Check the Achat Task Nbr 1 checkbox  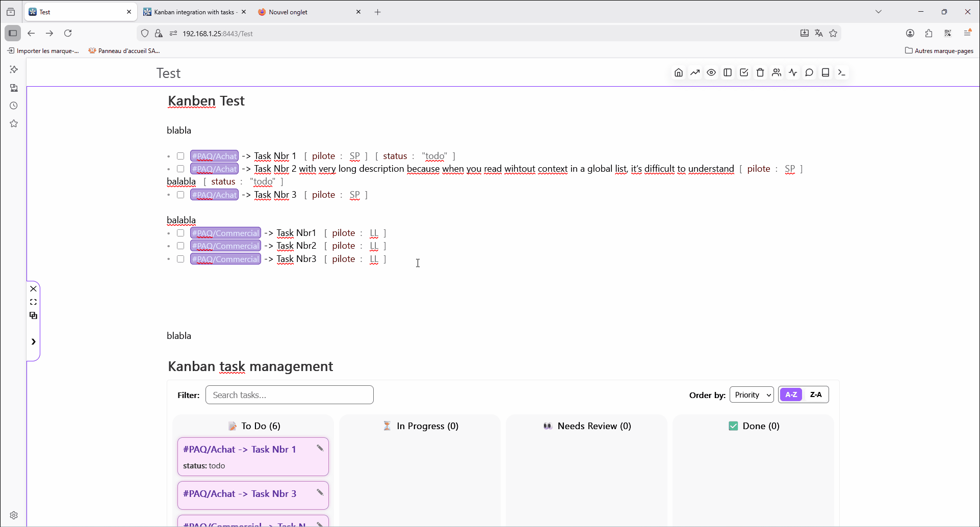pyautogui.click(x=180, y=156)
